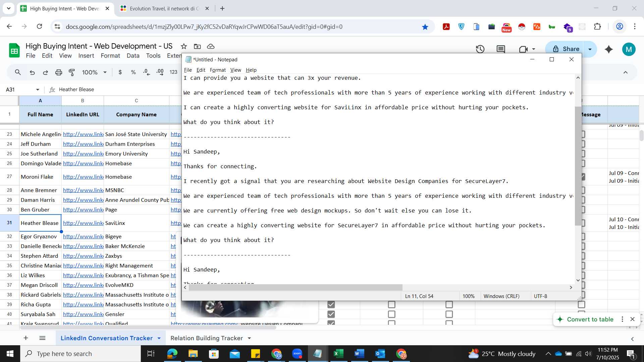Redo the last sheet action

click(46, 72)
